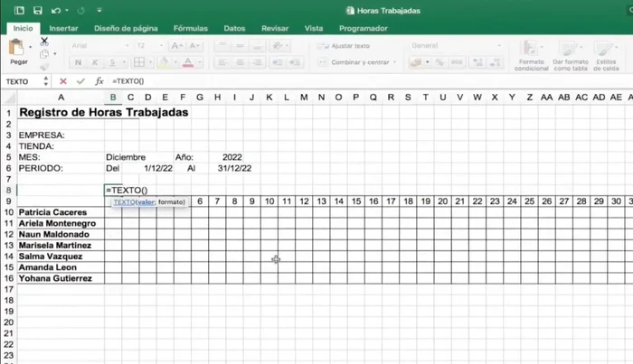Click the text Orientation icon
The height and width of the screenshot is (364, 633).
[278, 45]
